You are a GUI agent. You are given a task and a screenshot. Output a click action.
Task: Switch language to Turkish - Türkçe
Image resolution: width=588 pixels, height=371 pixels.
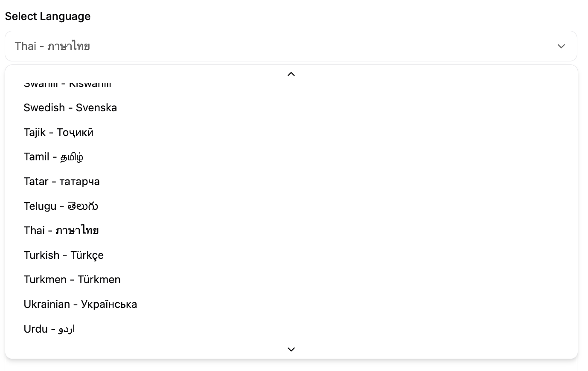tap(64, 255)
